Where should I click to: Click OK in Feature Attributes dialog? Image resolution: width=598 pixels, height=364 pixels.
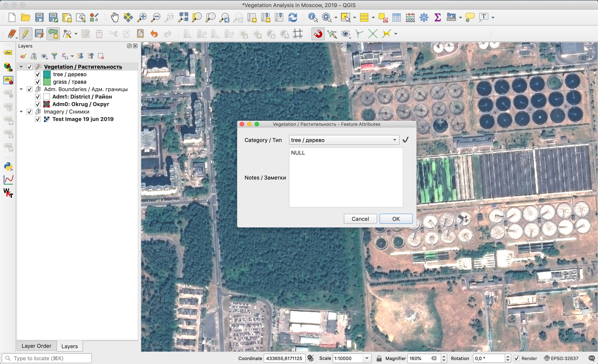pyautogui.click(x=396, y=219)
